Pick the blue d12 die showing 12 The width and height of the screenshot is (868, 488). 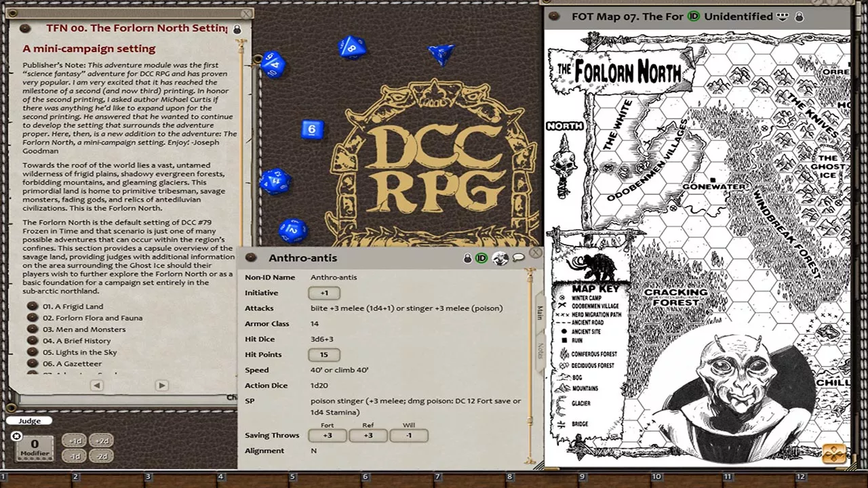(x=293, y=231)
